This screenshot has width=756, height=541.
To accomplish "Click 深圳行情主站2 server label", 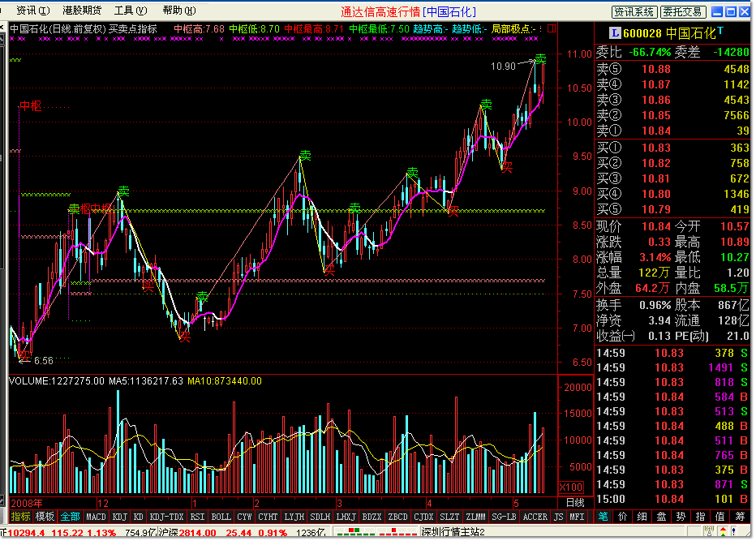I will click(453, 532).
